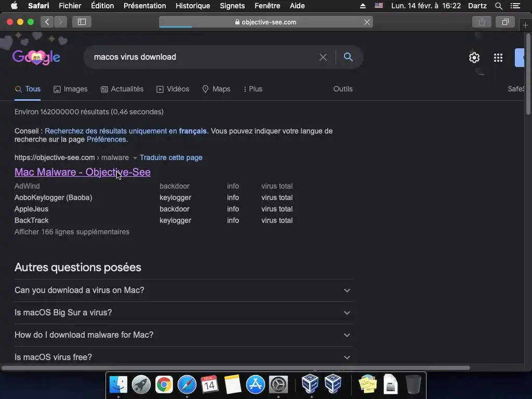Expand 'How do I download malware for Mac?'
Viewport: 532px width, 399px height.
[183, 335]
